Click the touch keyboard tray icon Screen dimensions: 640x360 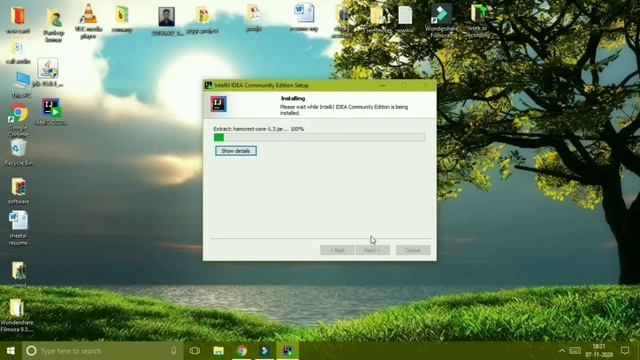pyautogui.click(x=575, y=351)
